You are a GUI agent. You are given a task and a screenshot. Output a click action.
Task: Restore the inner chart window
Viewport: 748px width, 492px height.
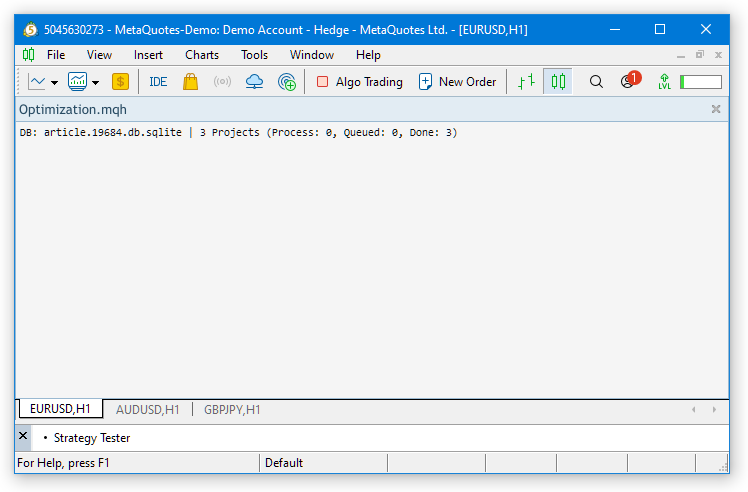pyautogui.click(x=700, y=55)
